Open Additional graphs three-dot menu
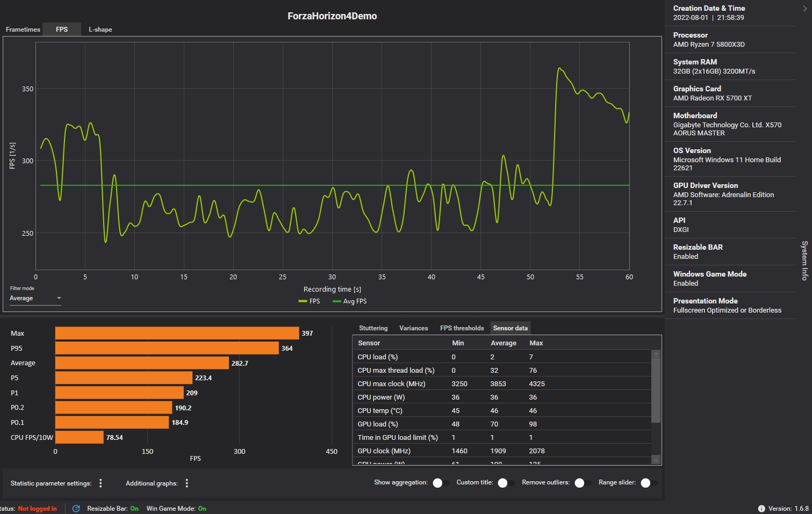Screen dimensions: 812x514 click(x=187, y=483)
